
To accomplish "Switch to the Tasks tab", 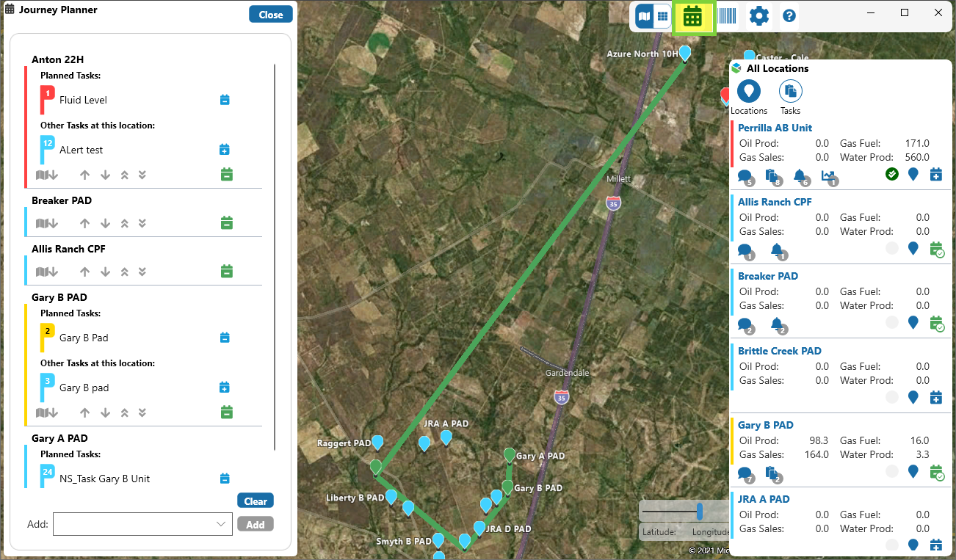I will [791, 98].
